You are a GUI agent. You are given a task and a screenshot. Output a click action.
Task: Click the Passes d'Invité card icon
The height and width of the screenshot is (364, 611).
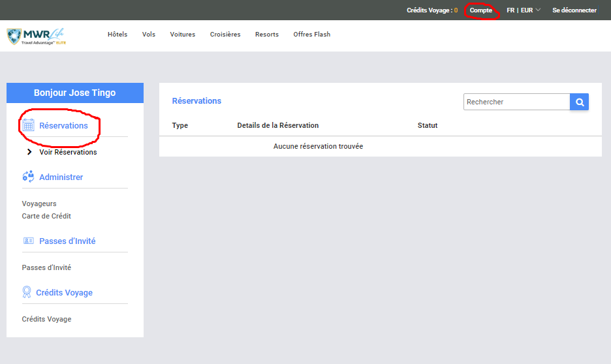click(29, 241)
